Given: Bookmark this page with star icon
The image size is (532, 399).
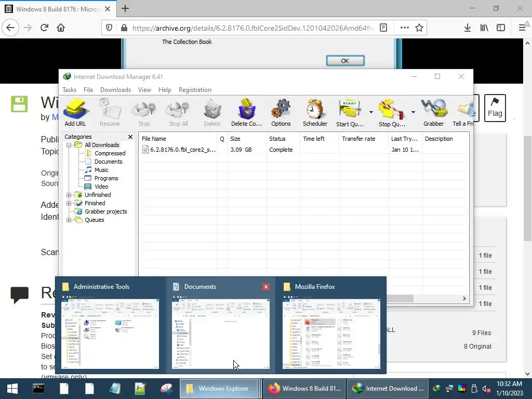Looking at the screenshot, I should 419,28.
